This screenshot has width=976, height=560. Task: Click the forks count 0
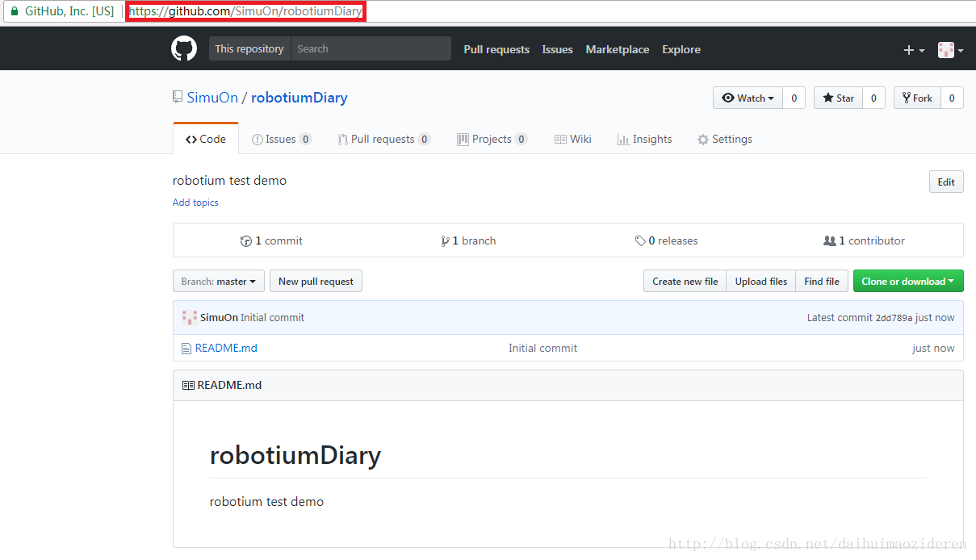(x=952, y=98)
